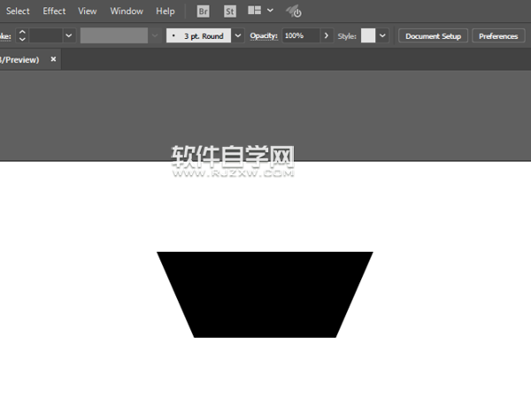Image resolution: width=531 pixels, height=420 pixels.
Task: Click the Preferences button
Action: click(x=498, y=36)
